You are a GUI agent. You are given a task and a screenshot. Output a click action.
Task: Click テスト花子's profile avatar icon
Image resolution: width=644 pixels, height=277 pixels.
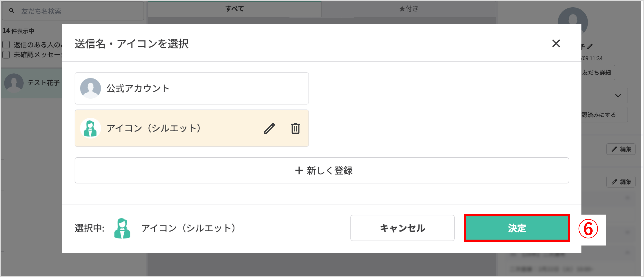14,83
